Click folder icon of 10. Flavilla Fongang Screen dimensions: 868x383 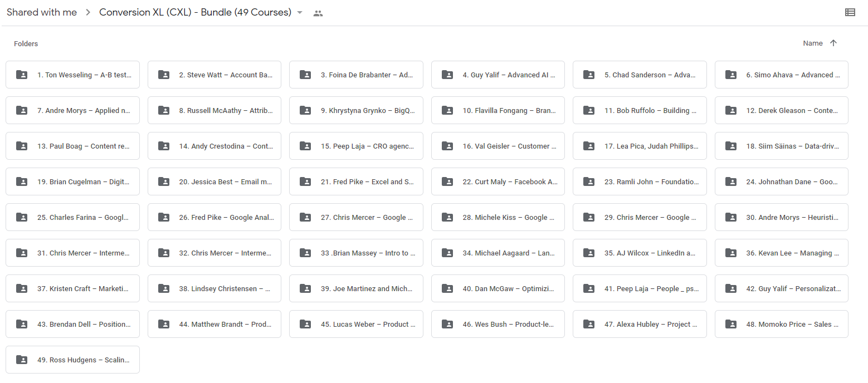click(x=447, y=110)
